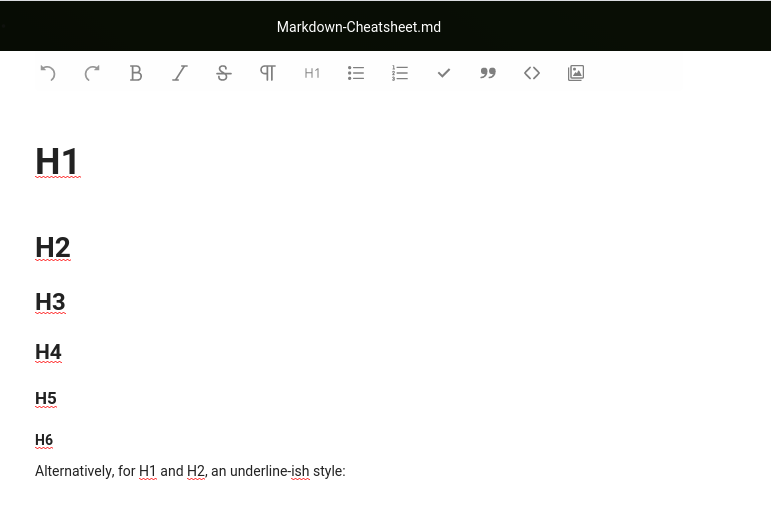
Task: Apply italic formatting
Action: 180,73
